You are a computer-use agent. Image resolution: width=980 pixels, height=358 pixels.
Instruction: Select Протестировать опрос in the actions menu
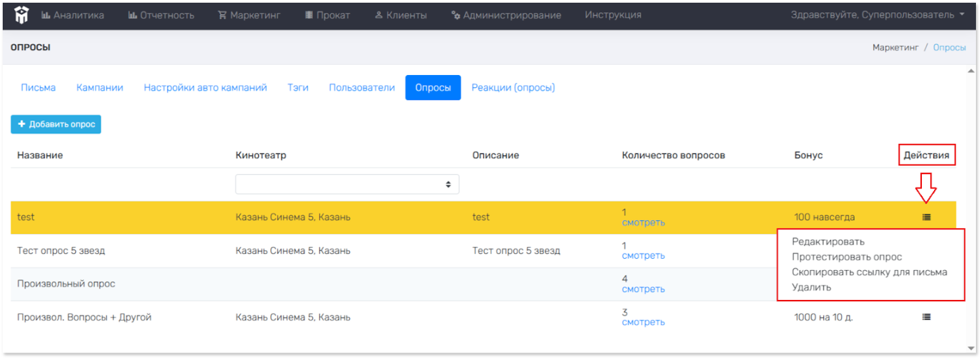coord(846,257)
